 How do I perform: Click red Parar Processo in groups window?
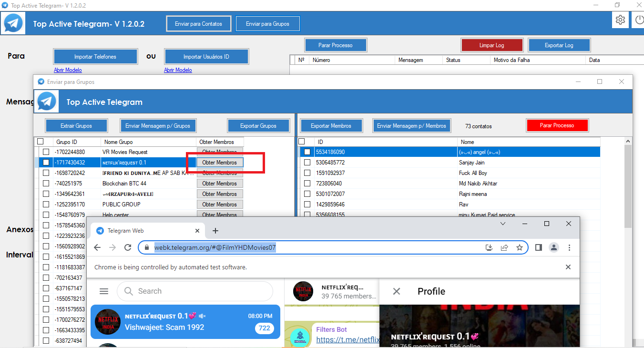pyautogui.click(x=557, y=125)
